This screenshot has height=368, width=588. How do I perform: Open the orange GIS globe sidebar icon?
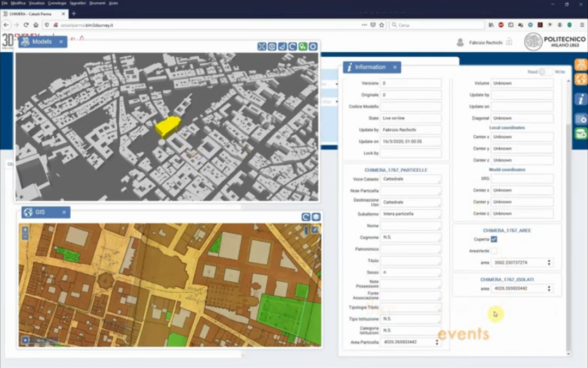(581, 79)
